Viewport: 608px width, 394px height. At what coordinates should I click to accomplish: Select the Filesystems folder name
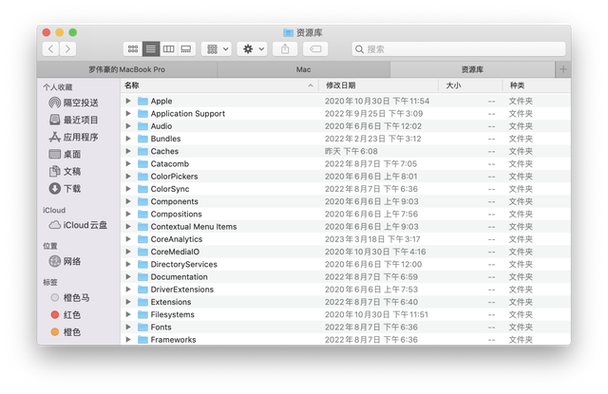coord(173,315)
